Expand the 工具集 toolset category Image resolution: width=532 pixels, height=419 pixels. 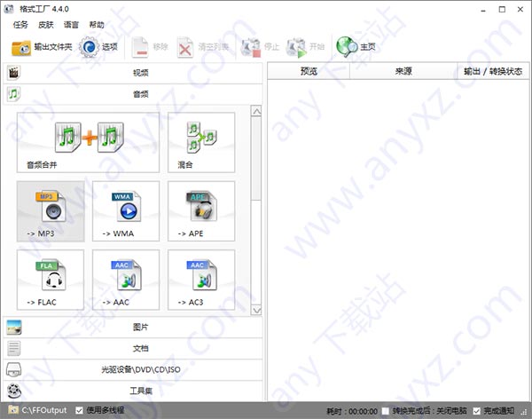pyautogui.click(x=133, y=391)
